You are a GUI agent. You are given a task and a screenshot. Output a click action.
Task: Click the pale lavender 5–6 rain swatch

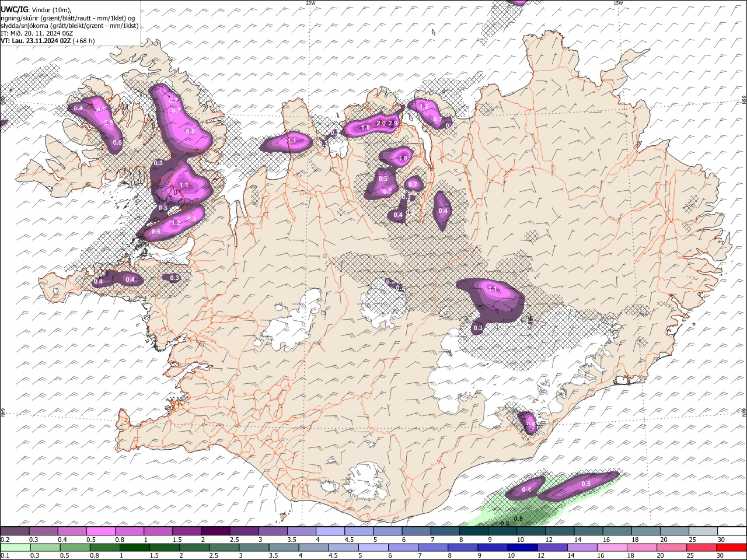(x=373, y=547)
